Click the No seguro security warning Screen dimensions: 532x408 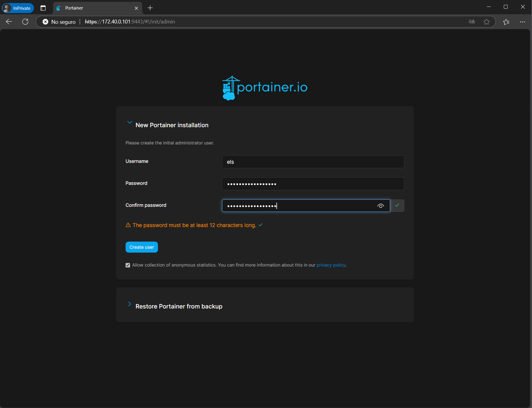click(59, 22)
